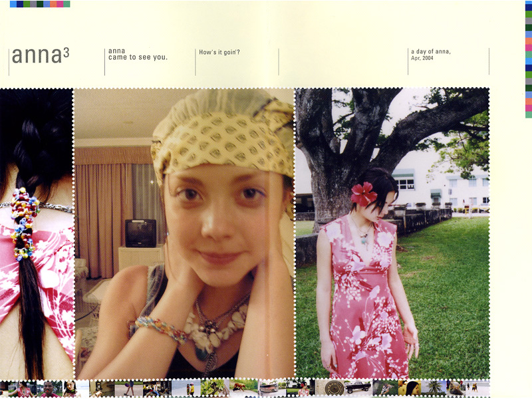The width and height of the screenshot is (532, 399).
Task: Select the green leafy plant thumbnail
Action: click(x=214, y=387)
